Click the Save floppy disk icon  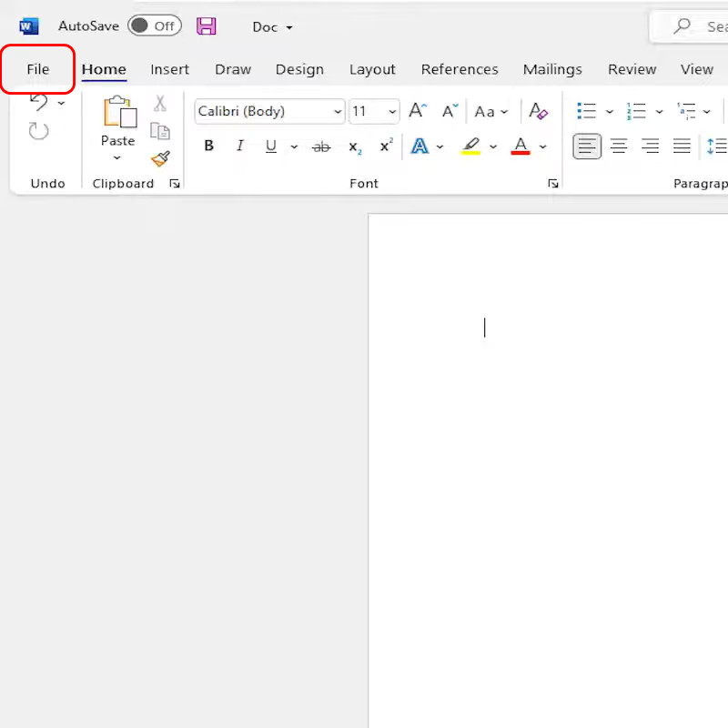coord(207,26)
